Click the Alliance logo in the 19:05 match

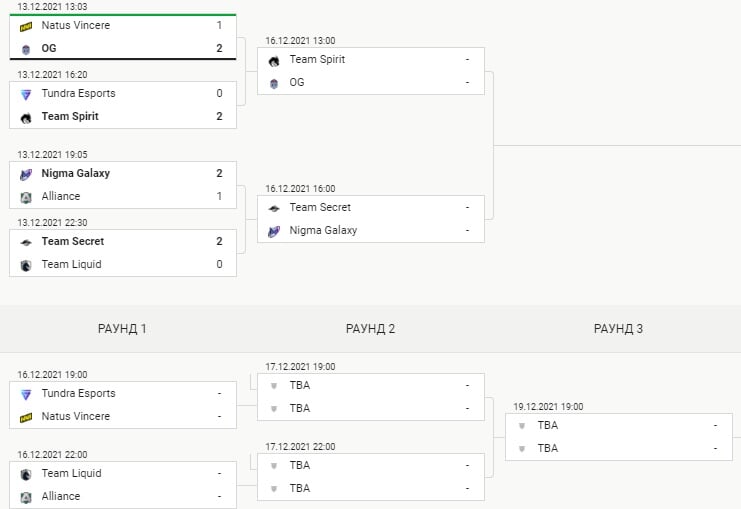tap(26, 197)
